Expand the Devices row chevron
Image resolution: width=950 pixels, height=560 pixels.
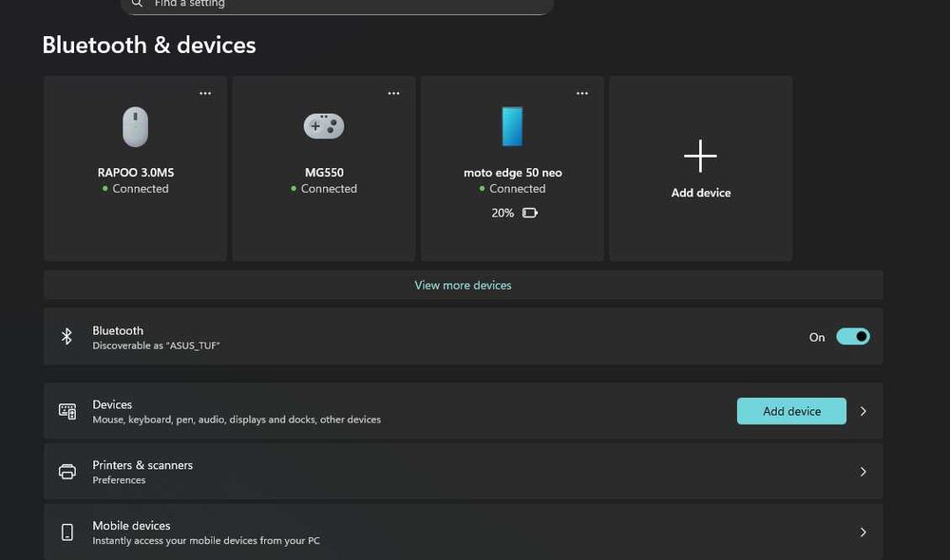pyautogui.click(x=864, y=411)
